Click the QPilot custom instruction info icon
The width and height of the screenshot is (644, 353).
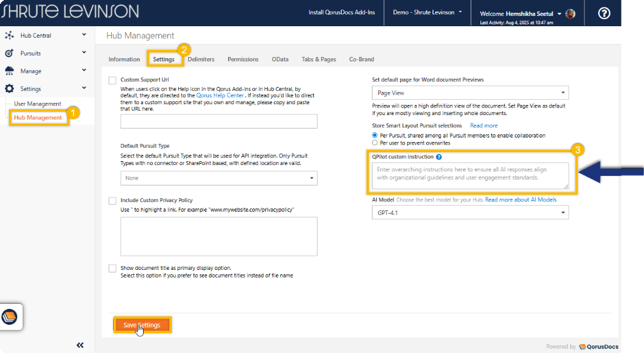439,157
